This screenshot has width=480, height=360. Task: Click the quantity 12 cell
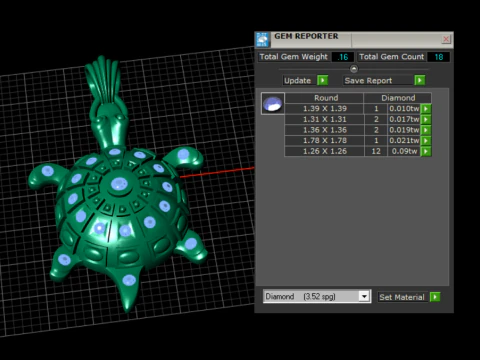click(x=376, y=151)
